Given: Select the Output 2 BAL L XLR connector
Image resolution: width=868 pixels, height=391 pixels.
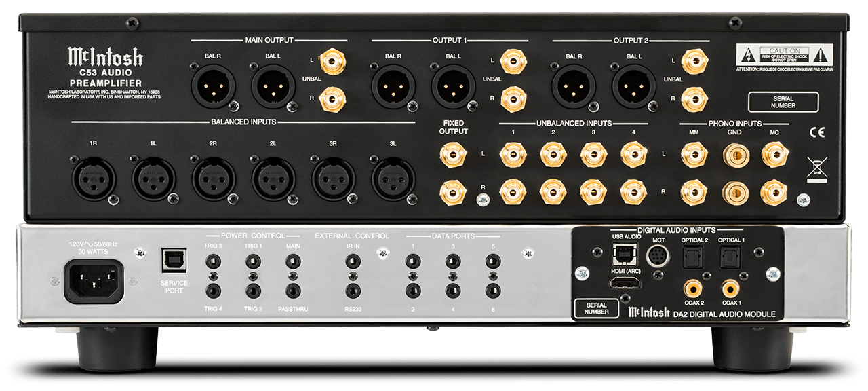Looking at the screenshot, I should [x=633, y=88].
